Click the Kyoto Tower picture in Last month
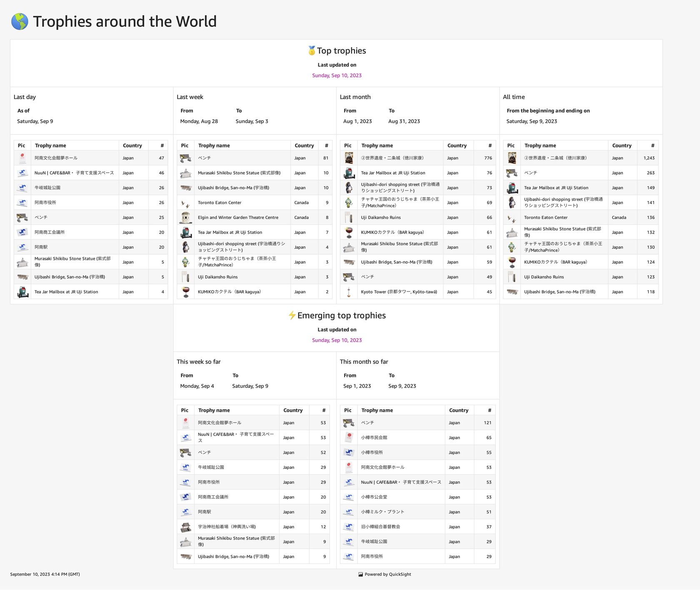 348,291
